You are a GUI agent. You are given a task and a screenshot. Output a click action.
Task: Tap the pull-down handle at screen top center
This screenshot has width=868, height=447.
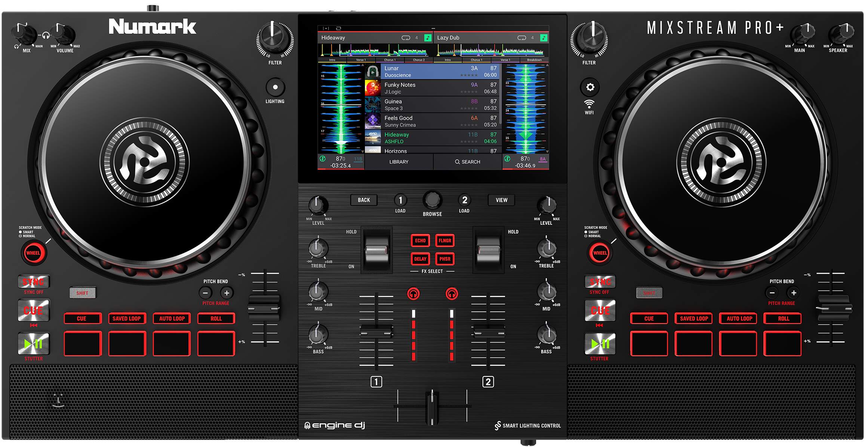[433, 28]
